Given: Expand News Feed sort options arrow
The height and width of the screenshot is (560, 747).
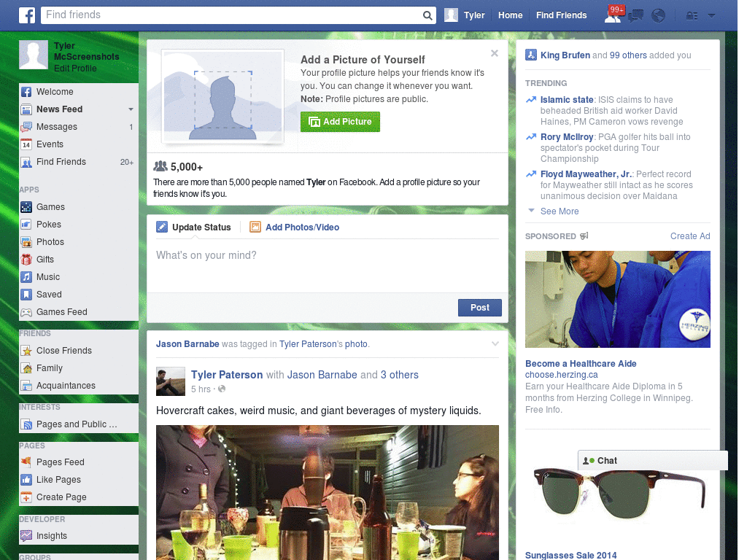Looking at the screenshot, I should [x=131, y=109].
